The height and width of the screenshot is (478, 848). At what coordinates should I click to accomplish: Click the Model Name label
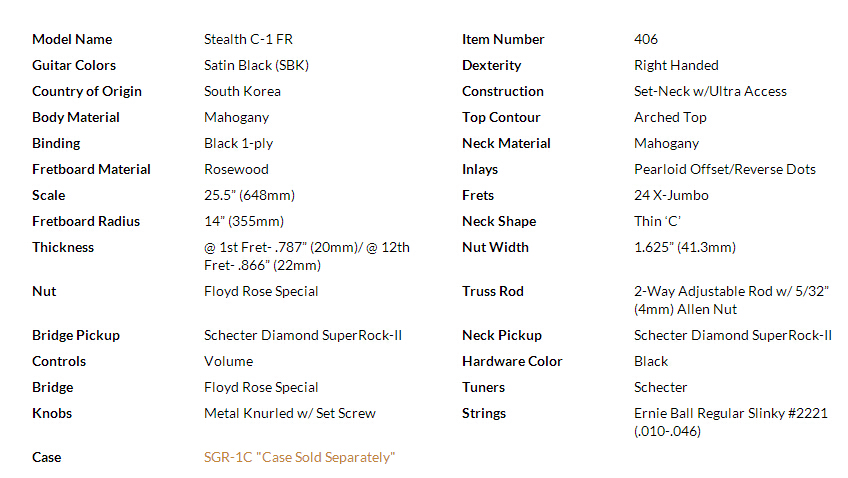point(72,39)
